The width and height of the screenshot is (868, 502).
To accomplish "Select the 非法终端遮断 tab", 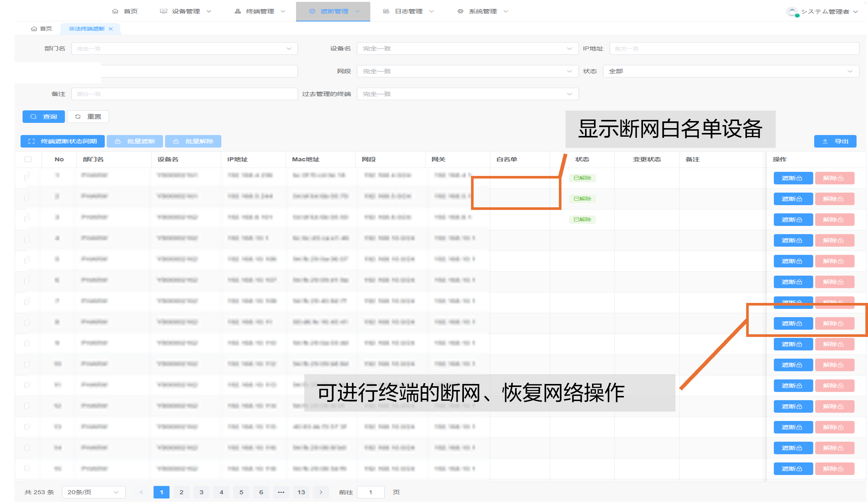I will click(87, 29).
